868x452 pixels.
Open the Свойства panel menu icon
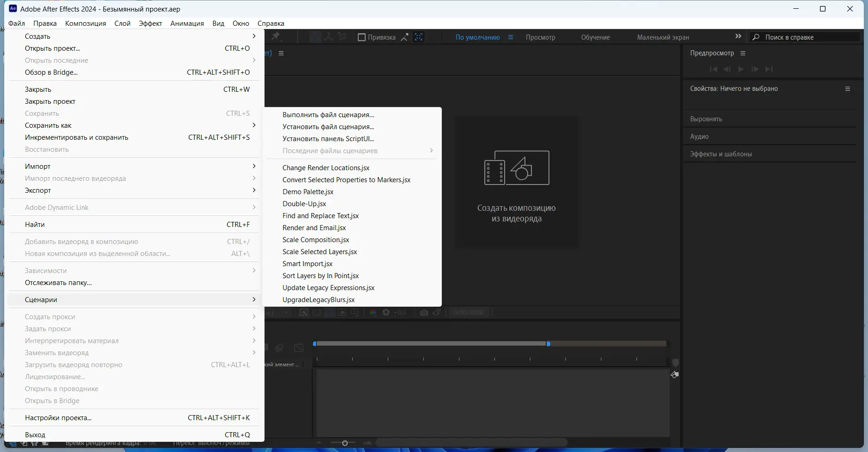(848, 89)
